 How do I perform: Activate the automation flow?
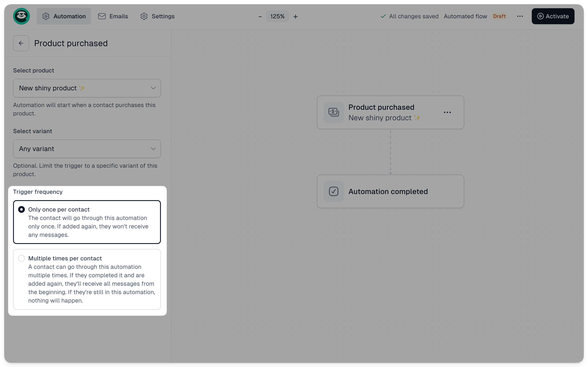[x=553, y=16]
